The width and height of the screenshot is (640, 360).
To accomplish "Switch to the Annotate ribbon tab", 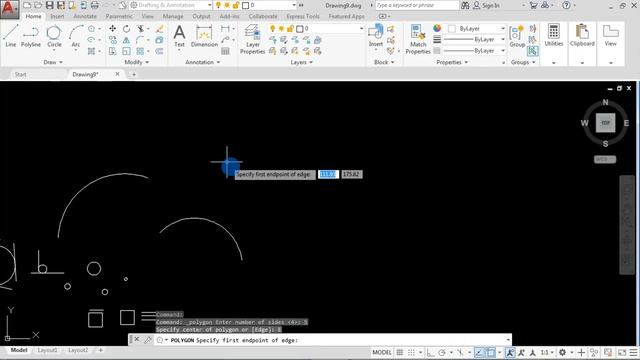I will 85,16.
